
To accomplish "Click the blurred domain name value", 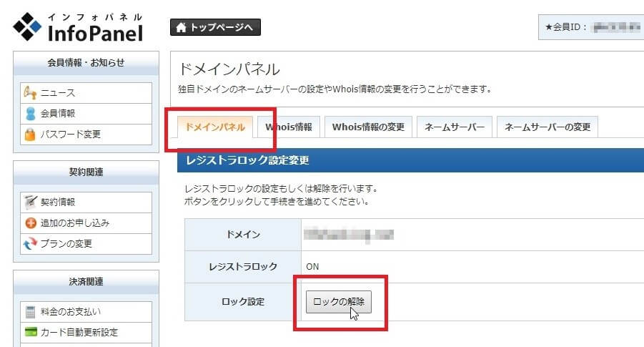I will (x=349, y=234).
